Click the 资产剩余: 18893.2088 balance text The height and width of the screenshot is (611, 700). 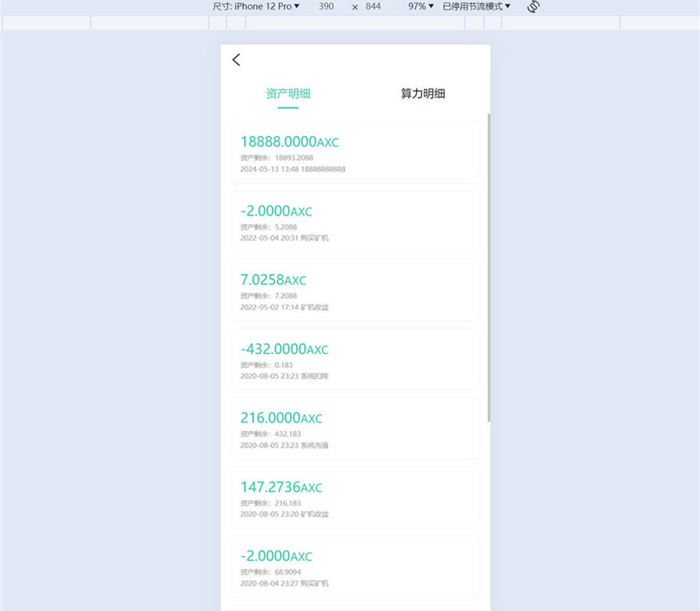click(x=277, y=158)
